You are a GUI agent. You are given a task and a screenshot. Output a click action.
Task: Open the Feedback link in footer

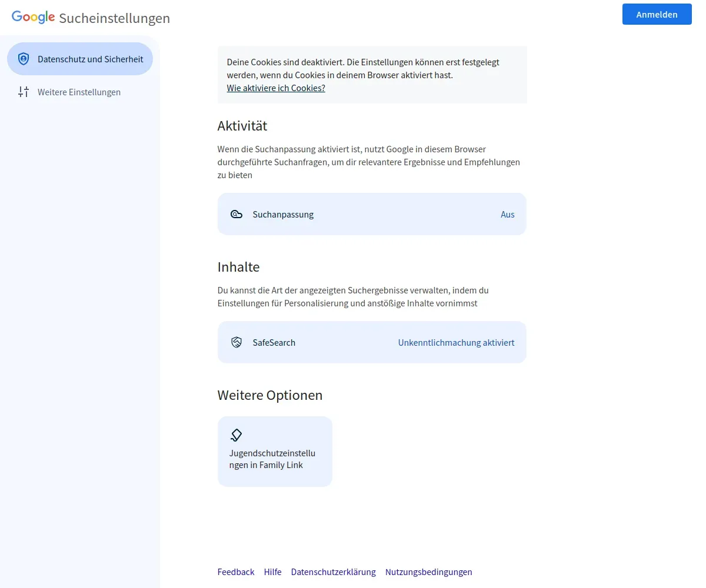click(x=236, y=572)
